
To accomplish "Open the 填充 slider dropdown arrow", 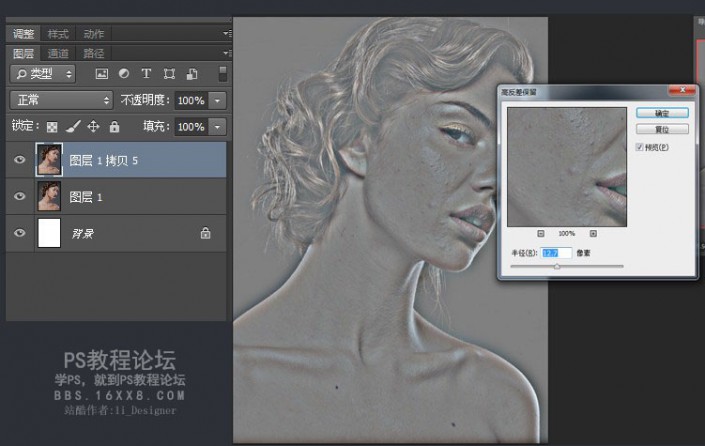I will (x=217, y=127).
